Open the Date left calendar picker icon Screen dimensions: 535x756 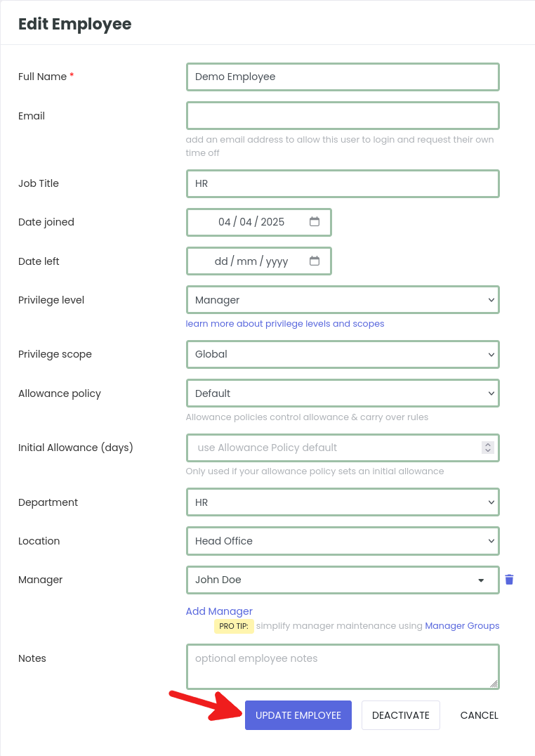(x=315, y=261)
